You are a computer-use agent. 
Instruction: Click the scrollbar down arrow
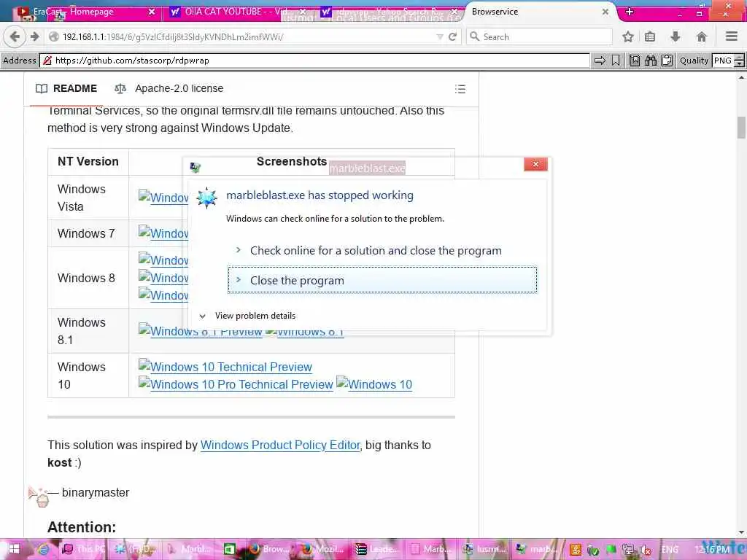(x=741, y=533)
